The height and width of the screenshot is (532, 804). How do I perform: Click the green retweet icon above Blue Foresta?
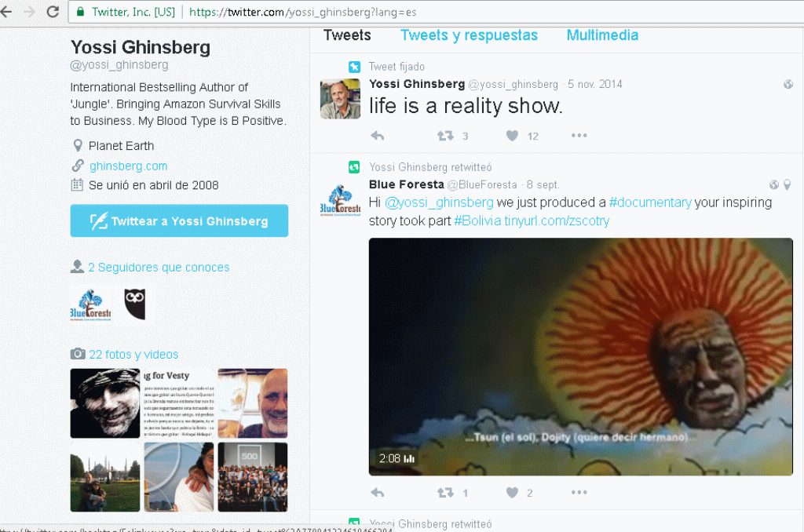(354, 167)
